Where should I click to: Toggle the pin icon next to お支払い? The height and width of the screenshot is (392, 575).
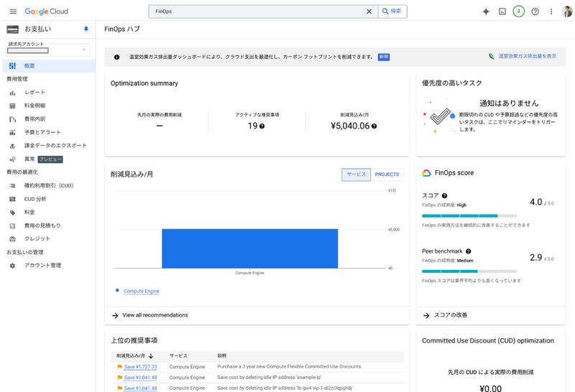pos(86,29)
